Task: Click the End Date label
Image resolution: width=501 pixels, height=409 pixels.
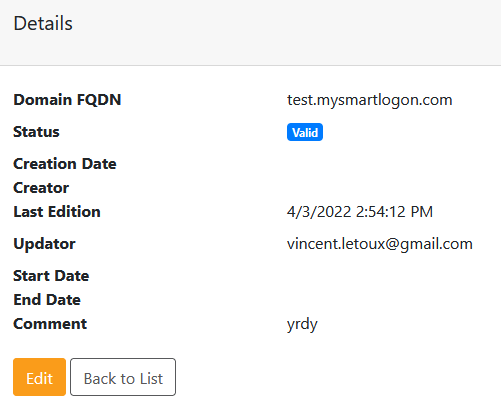Action: (x=47, y=300)
